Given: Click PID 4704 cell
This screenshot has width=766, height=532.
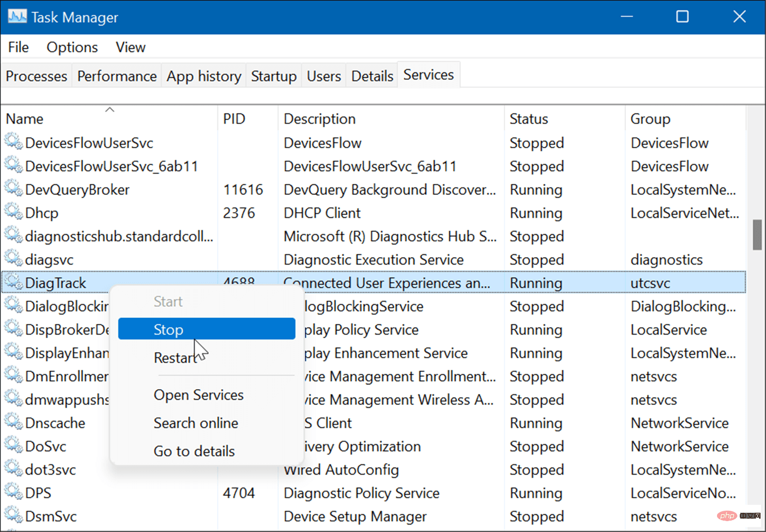Looking at the screenshot, I should pos(239,493).
